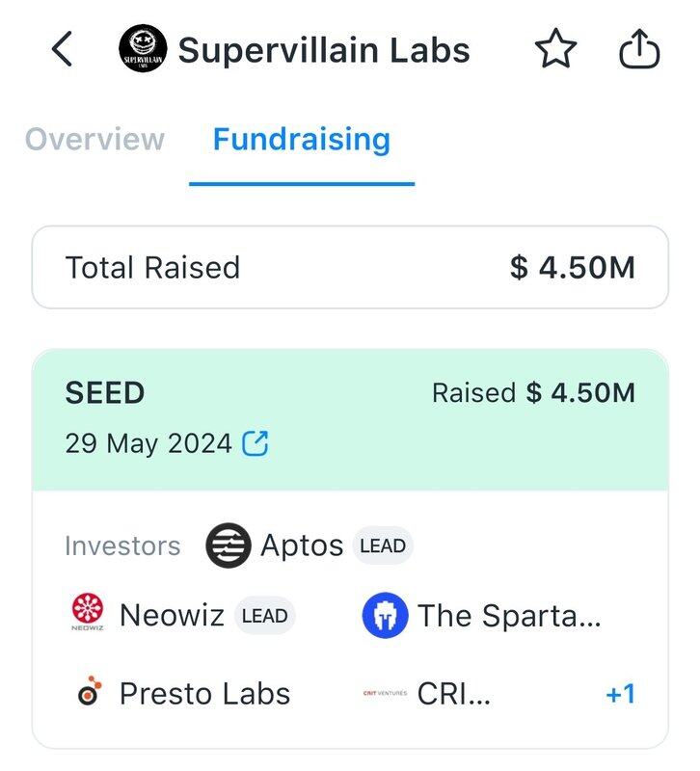The width and height of the screenshot is (700, 771).
Task: Open the external link beside 29 May 2024
Action: click(x=256, y=443)
